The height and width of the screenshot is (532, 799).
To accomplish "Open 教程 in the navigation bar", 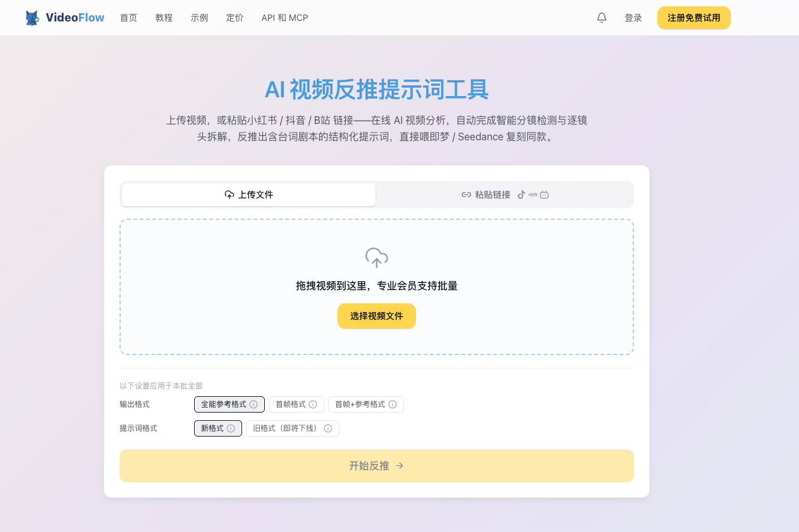I will point(164,18).
